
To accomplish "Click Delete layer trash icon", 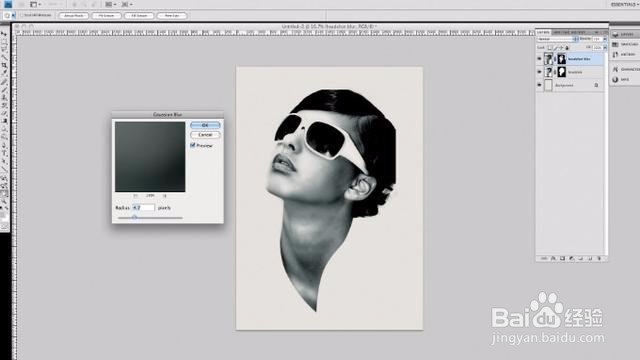I will (599, 258).
